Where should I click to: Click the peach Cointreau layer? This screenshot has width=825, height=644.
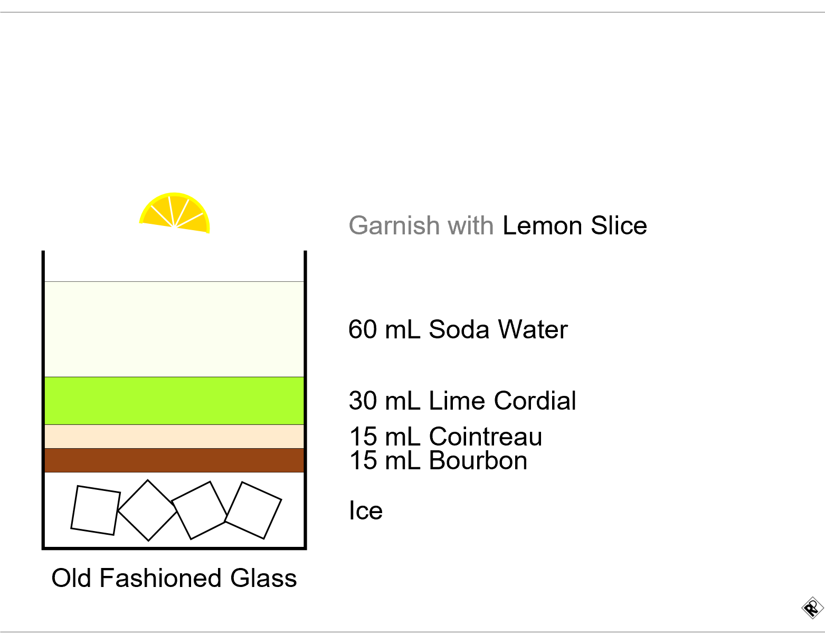pos(174,437)
